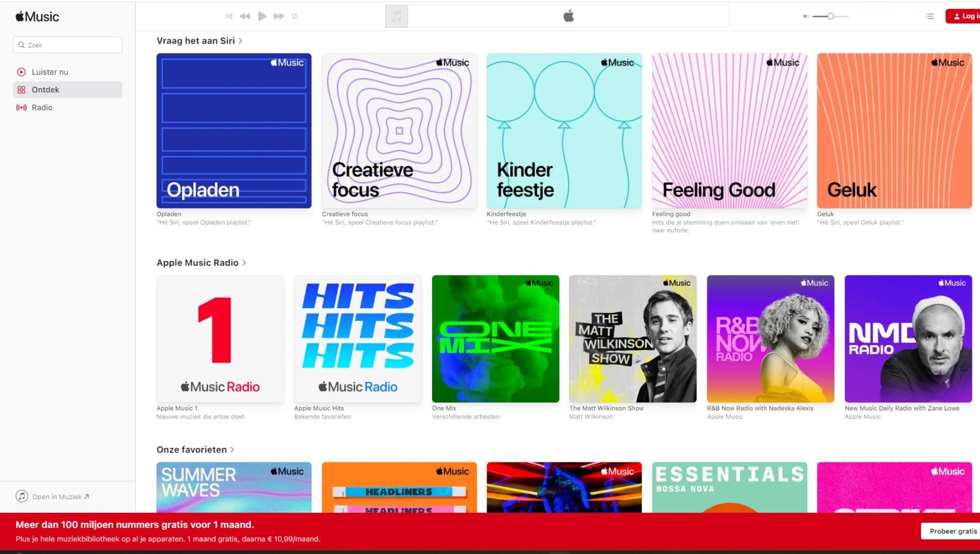Click 'Bekende favorieten' subtitle
This screenshot has height=554, width=980.
click(x=322, y=416)
